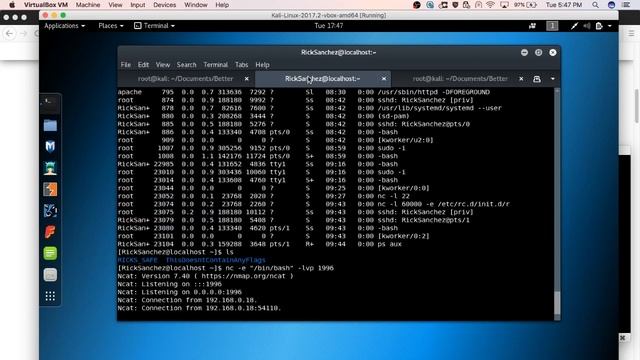Viewport: 640px width, 360px height.
Task: Open macOS Spotlight search icon
Action: pos(596,5)
